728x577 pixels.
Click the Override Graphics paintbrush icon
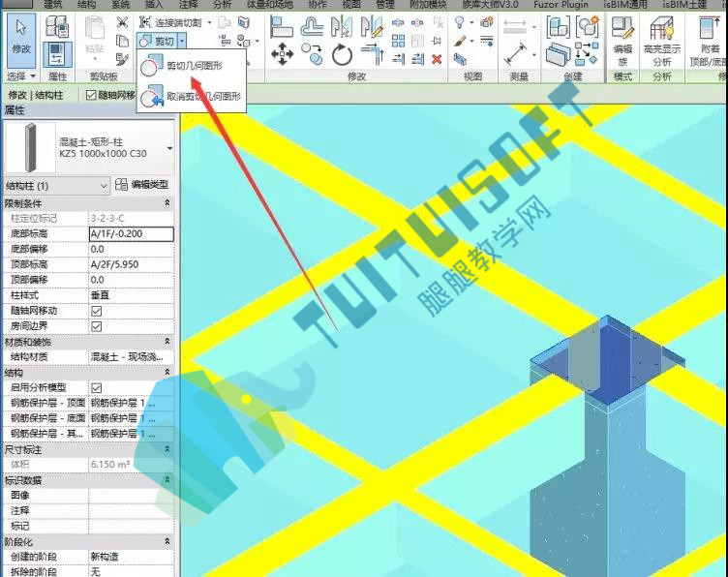click(x=460, y=41)
